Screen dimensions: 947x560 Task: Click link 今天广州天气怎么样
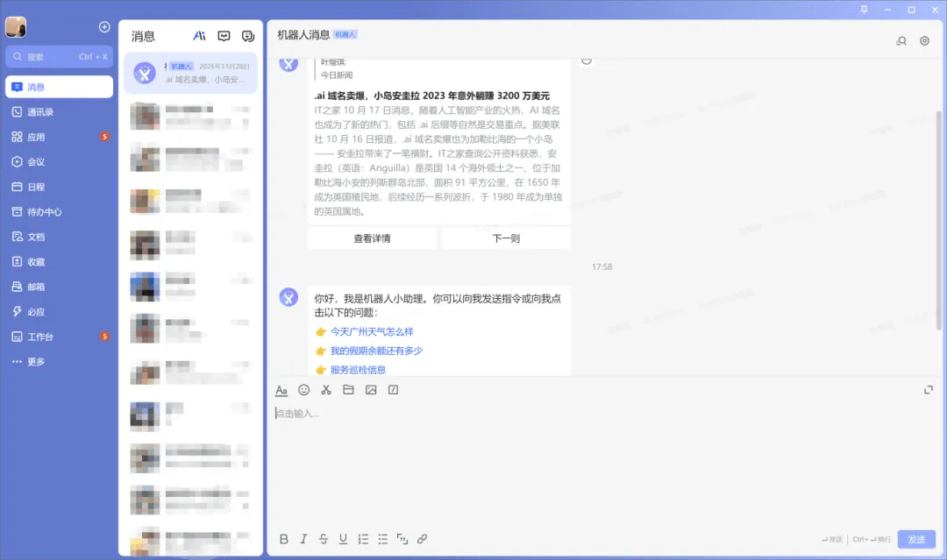[x=372, y=332]
